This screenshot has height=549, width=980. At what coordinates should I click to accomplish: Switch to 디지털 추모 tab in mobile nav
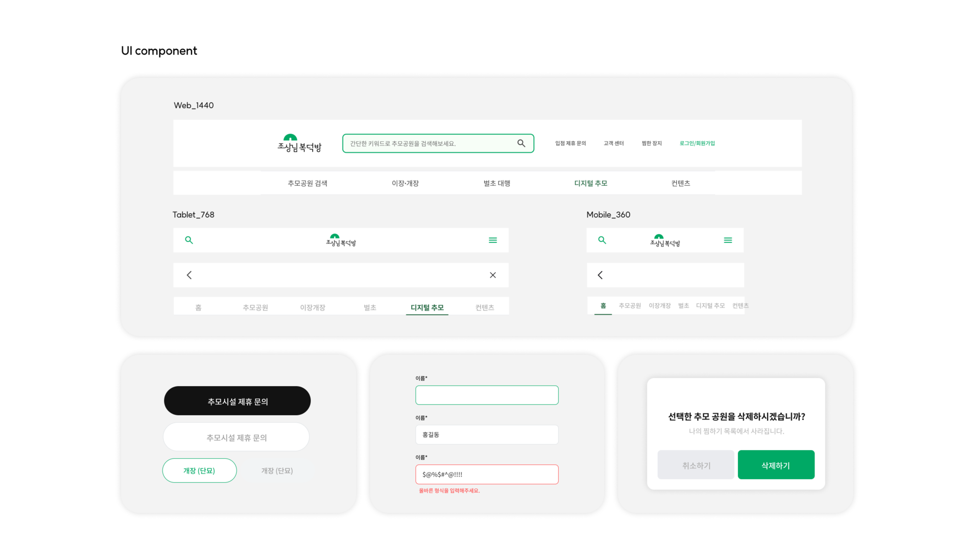click(x=710, y=306)
